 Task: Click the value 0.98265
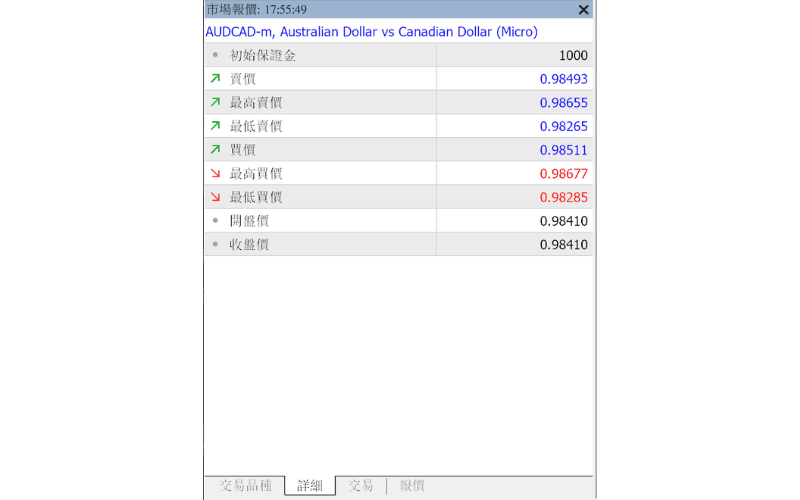click(564, 126)
